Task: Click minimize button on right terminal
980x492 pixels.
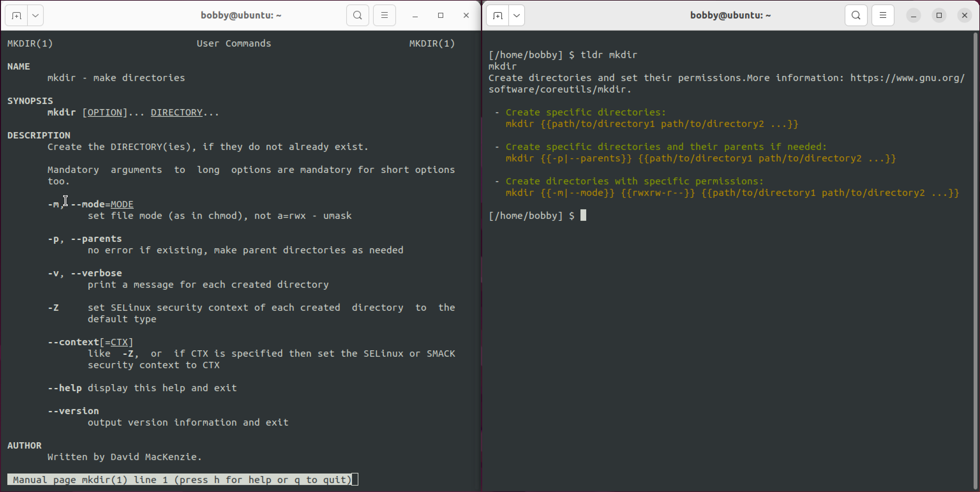Action: pyautogui.click(x=914, y=15)
